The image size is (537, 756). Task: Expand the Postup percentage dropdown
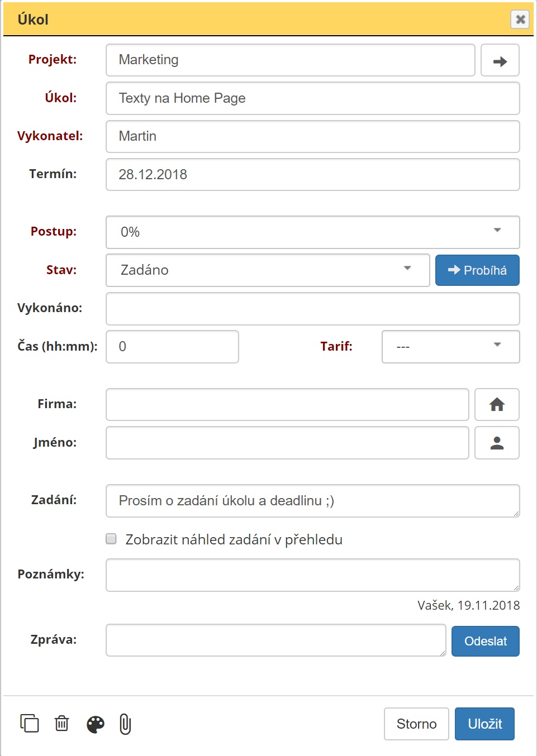pyautogui.click(x=313, y=232)
